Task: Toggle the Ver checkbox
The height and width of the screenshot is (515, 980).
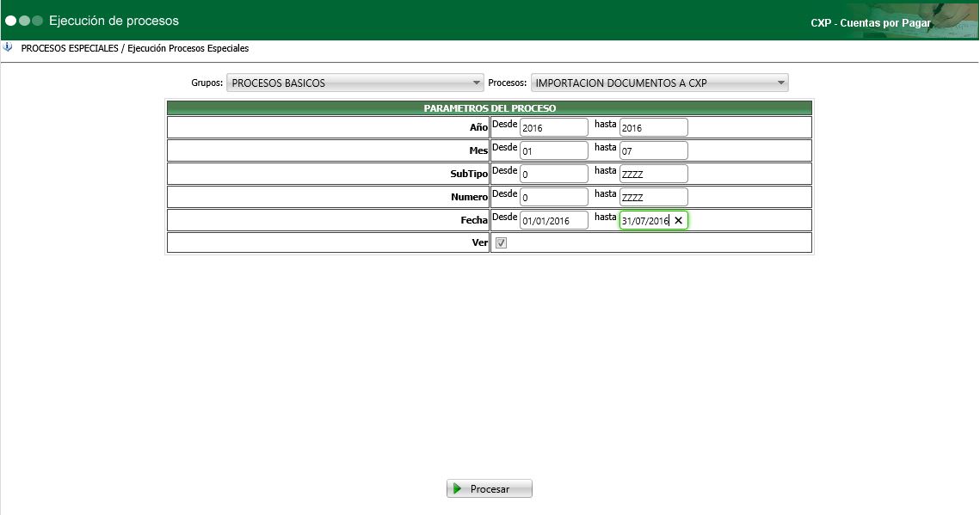Action: pos(501,242)
